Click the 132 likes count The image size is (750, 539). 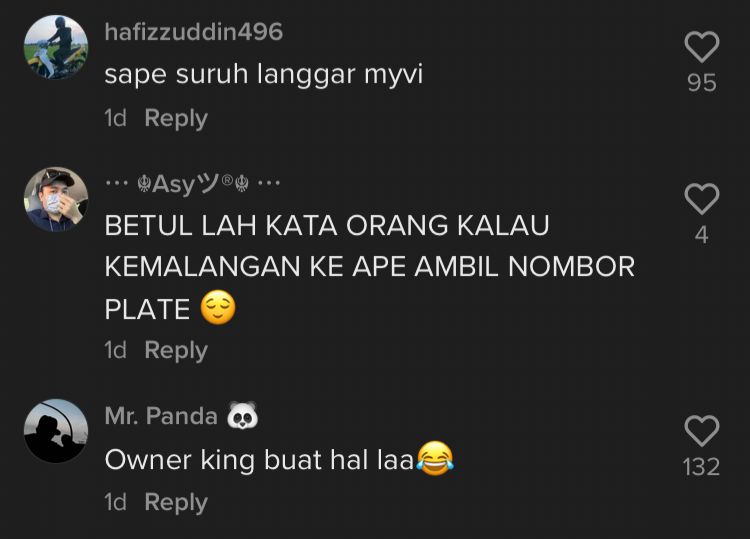(x=701, y=467)
